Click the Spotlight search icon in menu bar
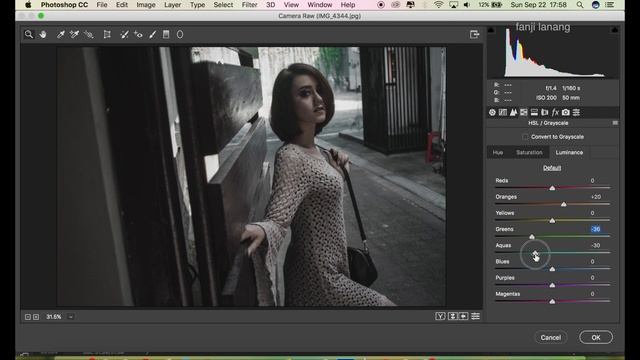Image resolution: width=640 pixels, height=360 pixels. pyautogui.click(x=580, y=5)
